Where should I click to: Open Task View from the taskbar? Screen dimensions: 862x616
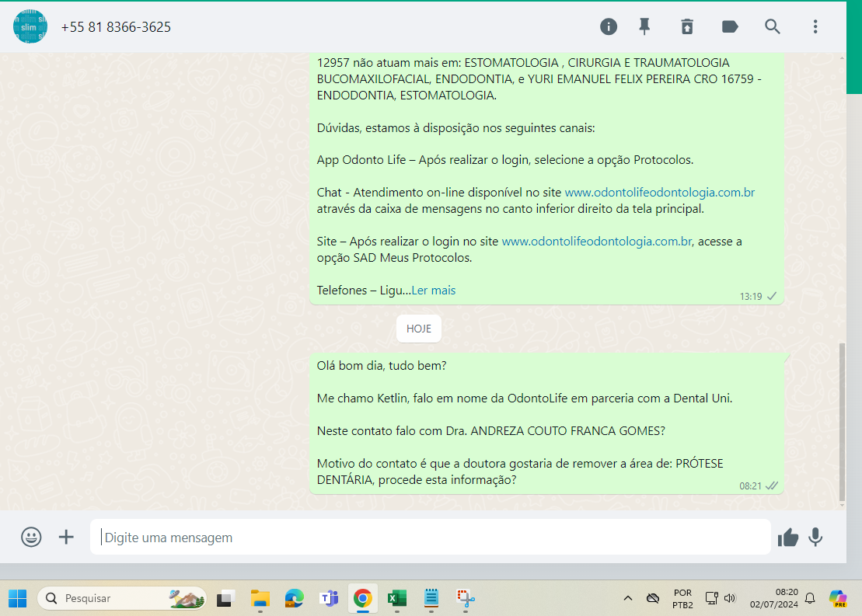click(225, 598)
